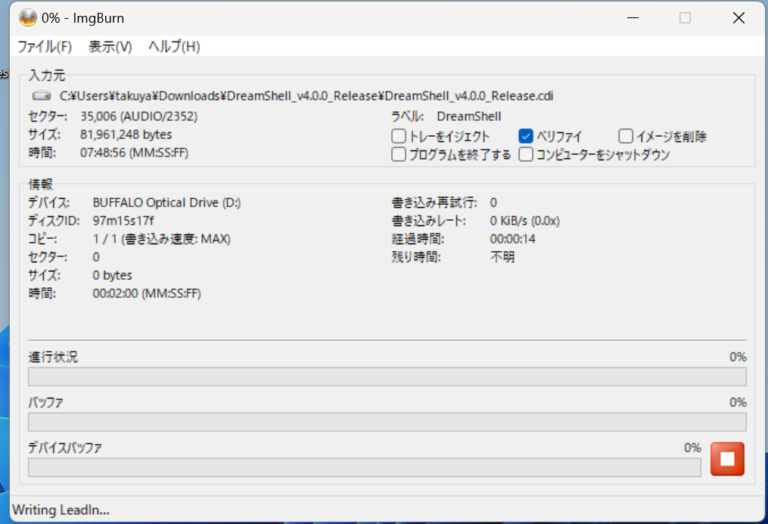
Task: Open the ヘルプ(H) menu
Action: tap(174, 46)
